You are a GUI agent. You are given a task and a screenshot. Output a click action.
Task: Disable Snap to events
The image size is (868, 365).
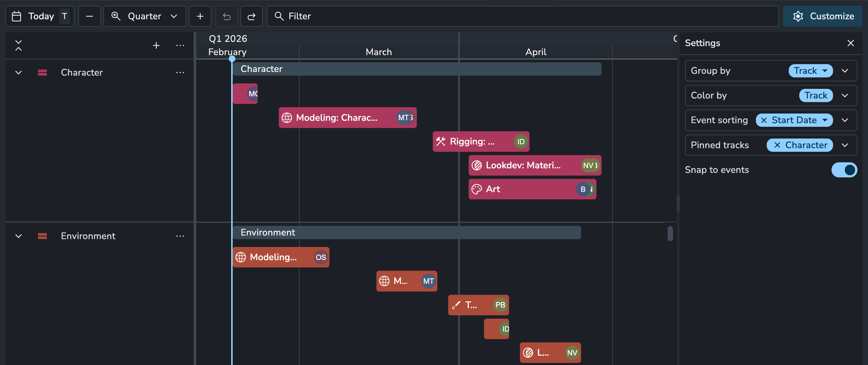pos(844,170)
